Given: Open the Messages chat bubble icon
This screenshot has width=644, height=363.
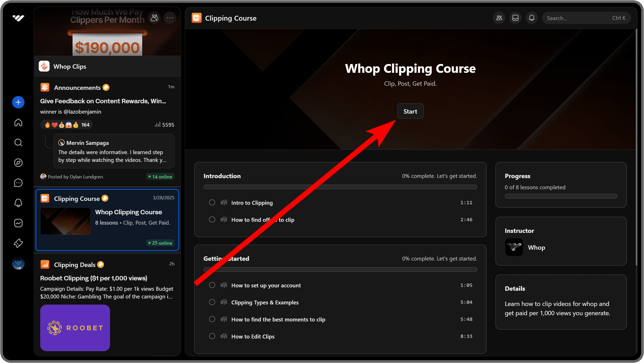Looking at the screenshot, I should 18,183.
